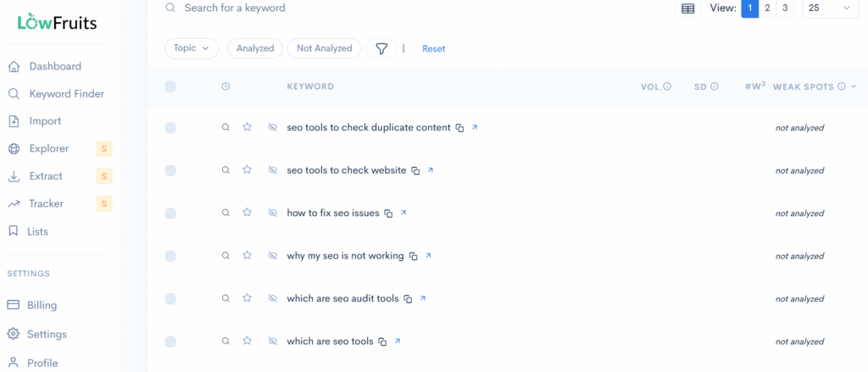This screenshot has width=868, height=372.
Task: Open Keyword Finder in the sidebar
Action: [66, 94]
